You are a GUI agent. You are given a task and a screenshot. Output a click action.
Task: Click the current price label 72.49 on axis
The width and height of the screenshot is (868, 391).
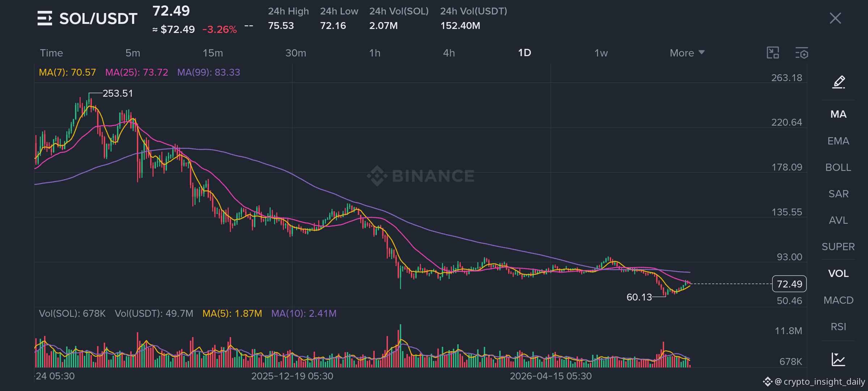pos(789,284)
